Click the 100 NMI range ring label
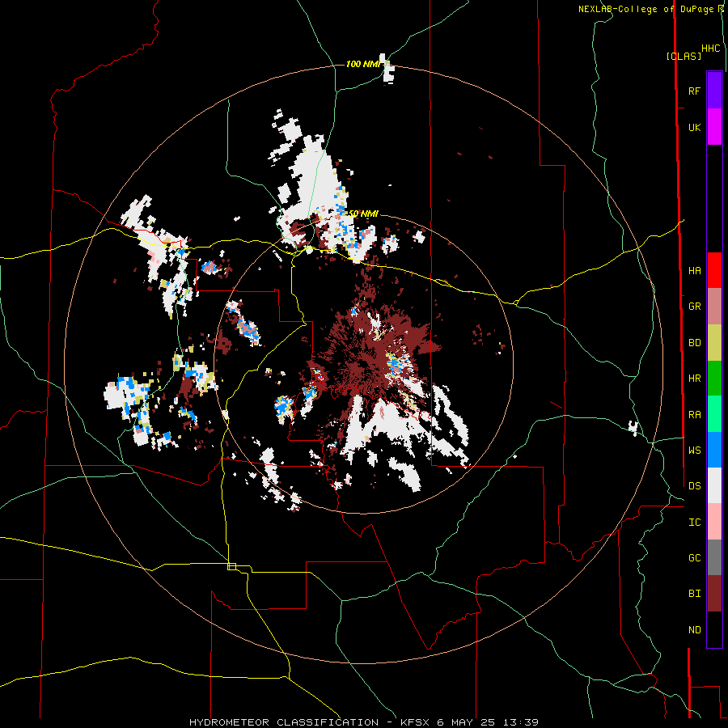728x728 pixels. point(363,64)
